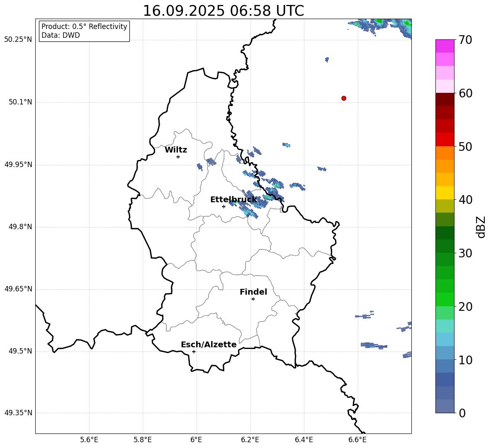The height and width of the screenshot is (448, 491).
Task: Click the 49.35°N latitude label
Action: coord(18,413)
